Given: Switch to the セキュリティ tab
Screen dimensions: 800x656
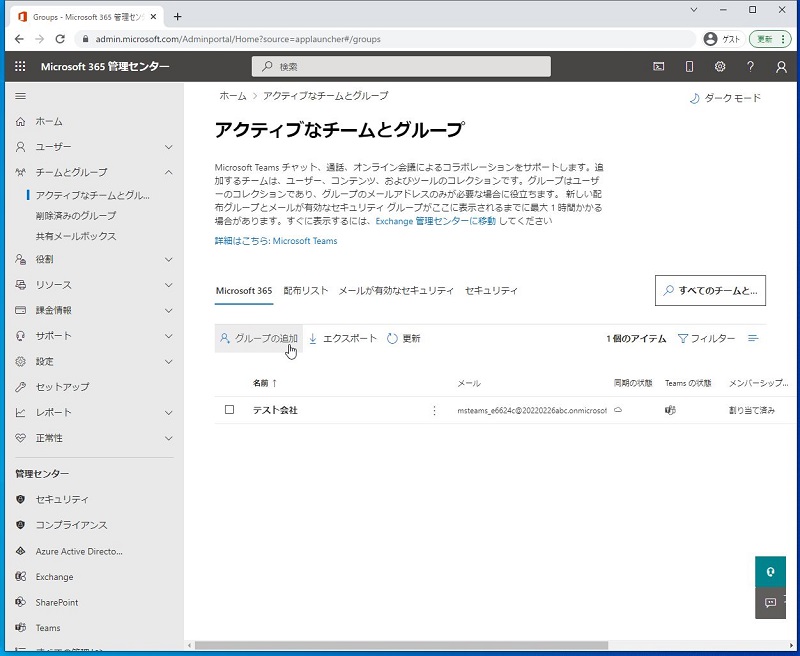Looking at the screenshot, I should (491, 291).
